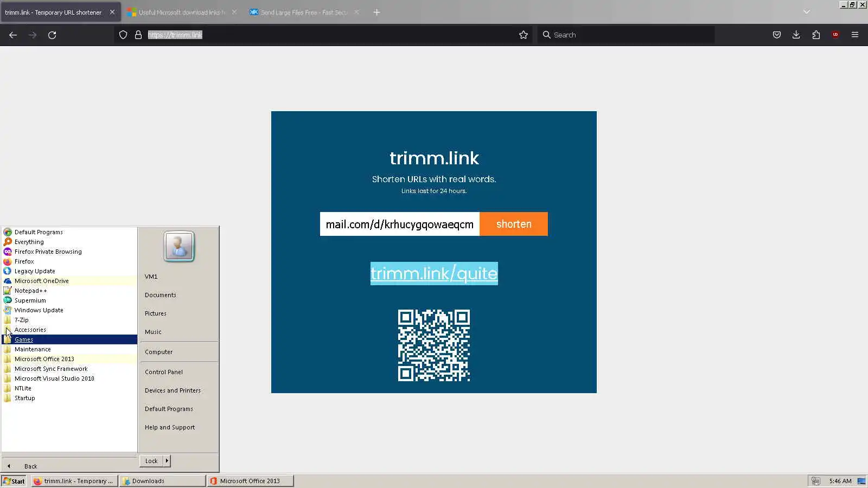Expand the 7-Zip folder
The height and width of the screenshot is (488, 868).
pyautogui.click(x=69, y=320)
